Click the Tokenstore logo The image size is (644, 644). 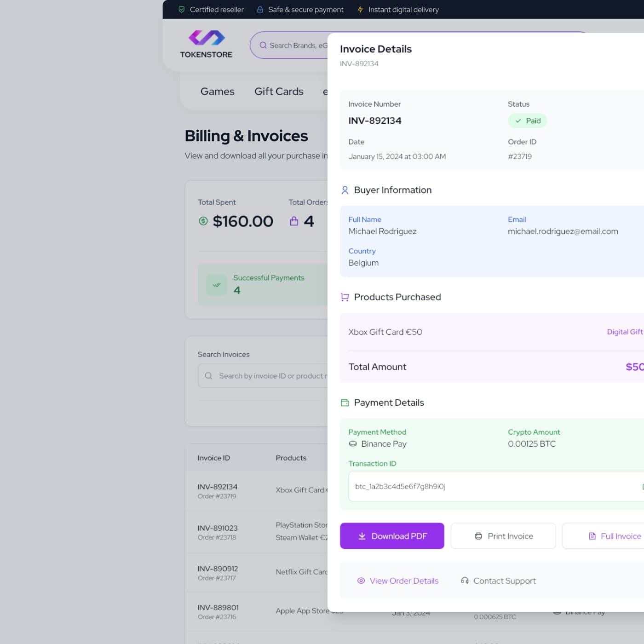[x=206, y=44]
